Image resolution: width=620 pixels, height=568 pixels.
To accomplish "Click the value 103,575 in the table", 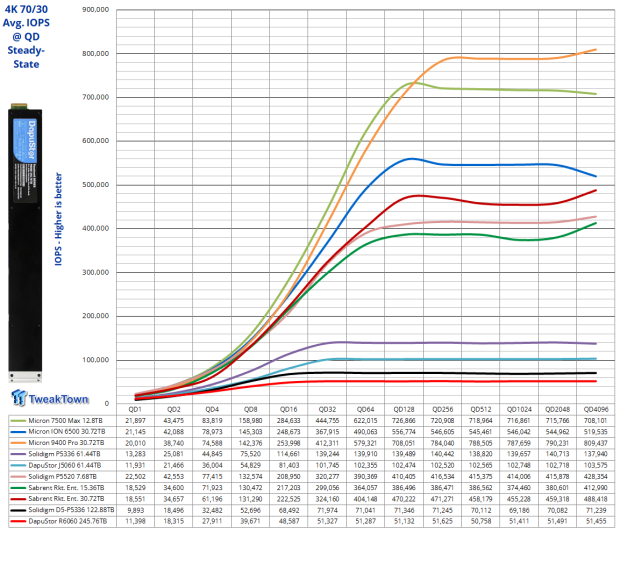I will 596,465.
